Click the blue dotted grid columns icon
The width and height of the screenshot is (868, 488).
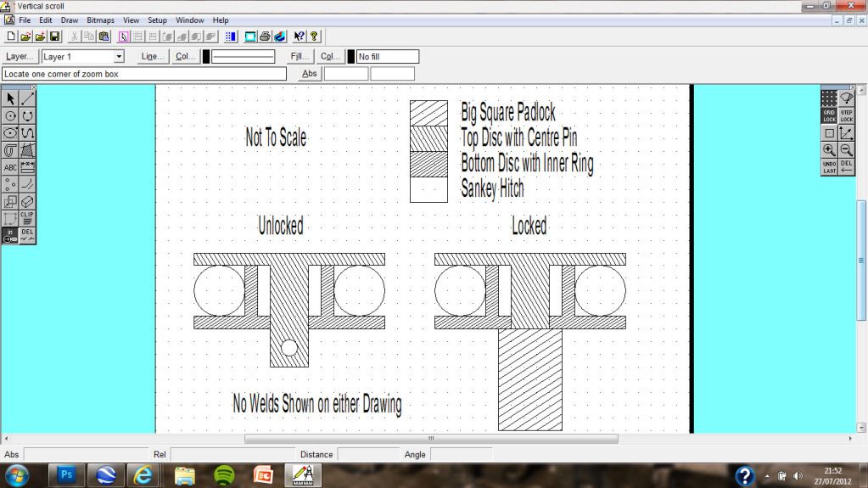pos(231,36)
